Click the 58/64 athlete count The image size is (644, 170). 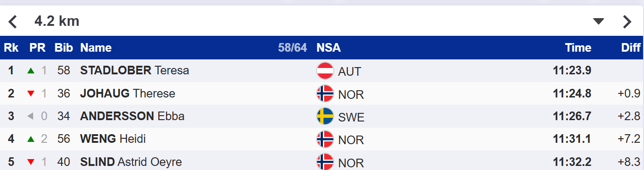(293, 48)
